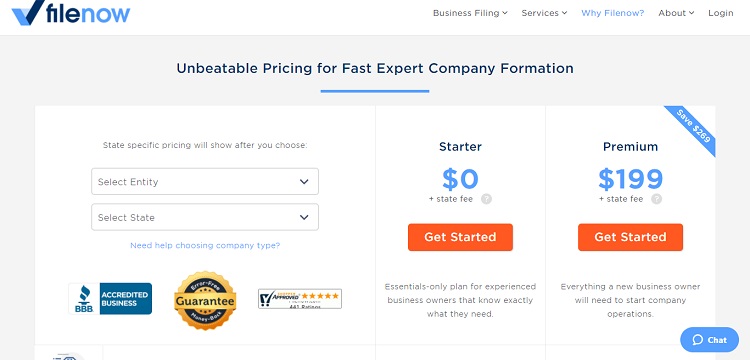Open Need help choosing company type link

point(205,246)
